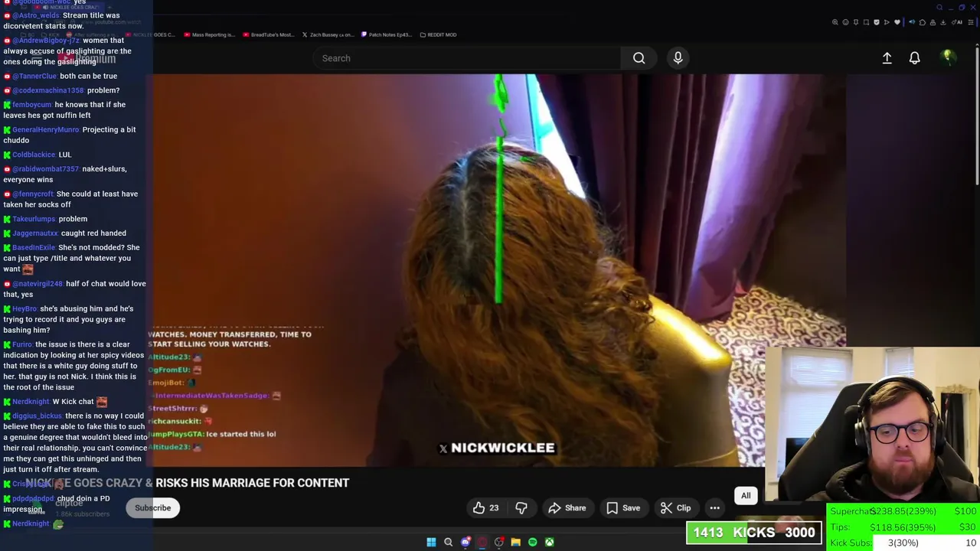This screenshot has width=980, height=551.
Task: Open Xbox app from the taskbar
Action: click(549, 542)
